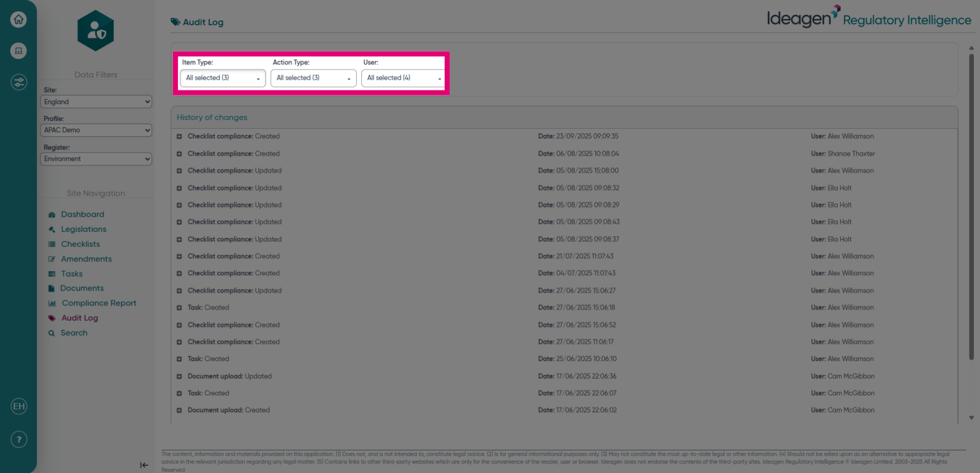The image size is (980, 473).
Task: Click the history list vertical scrollbar thumb
Action: pos(971,207)
